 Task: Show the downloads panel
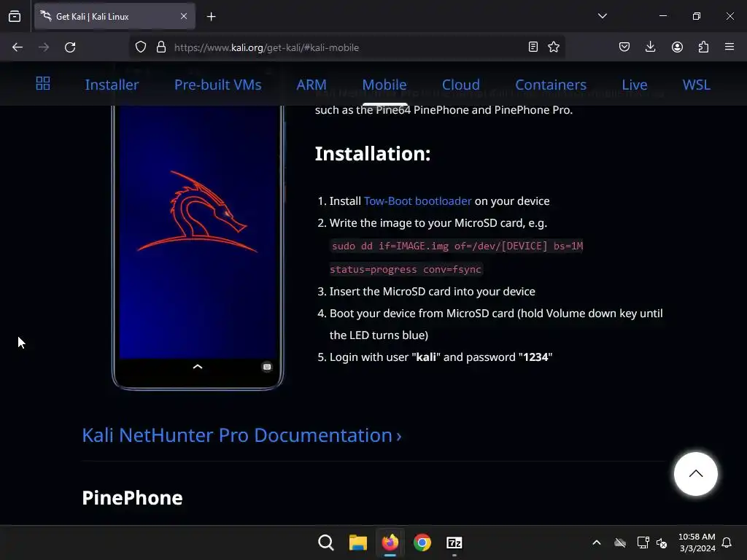pos(650,47)
